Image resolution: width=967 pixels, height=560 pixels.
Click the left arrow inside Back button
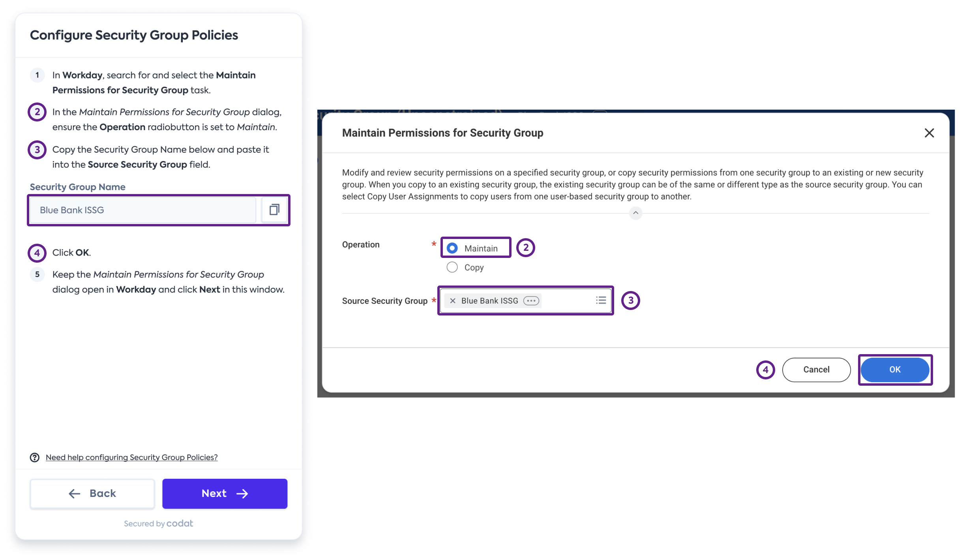click(x=73, y=493)
